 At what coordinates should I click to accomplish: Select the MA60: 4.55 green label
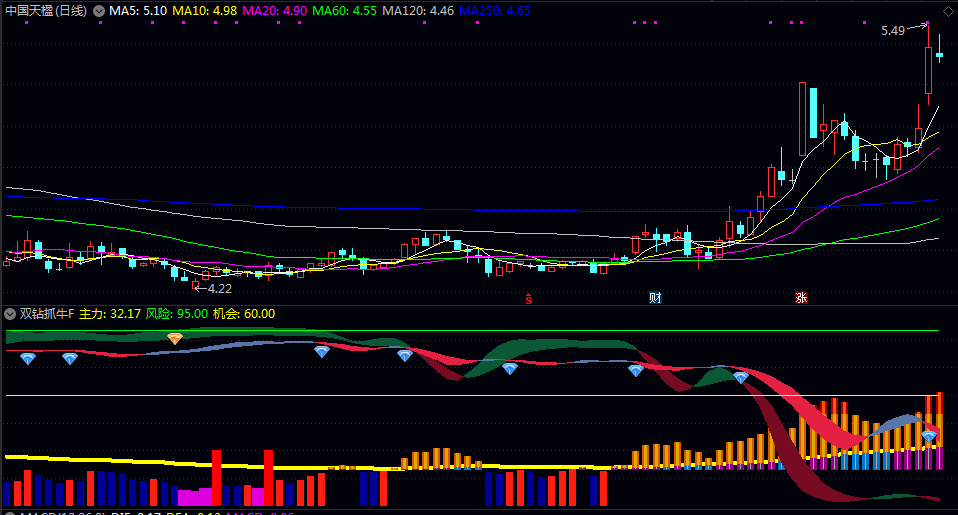pyautogui.click(x=346, y=11)
